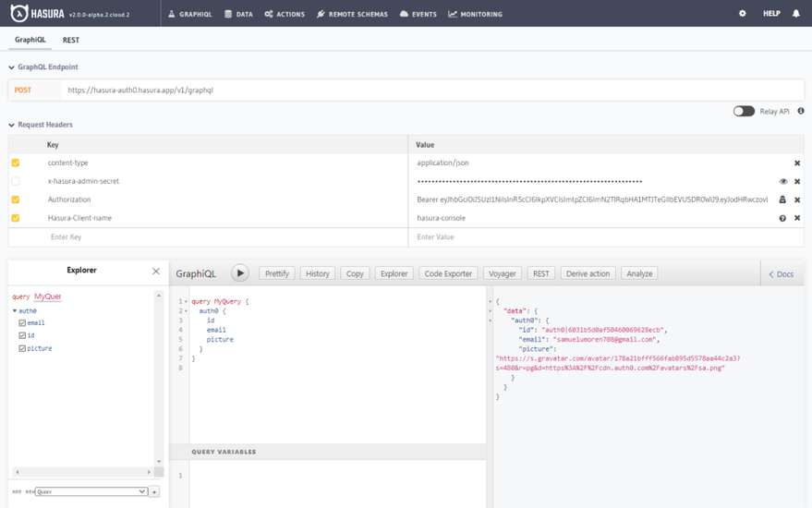Open the settings gear icon
The width and height of the screenshot is (812, 508).
tap(742, 14)
